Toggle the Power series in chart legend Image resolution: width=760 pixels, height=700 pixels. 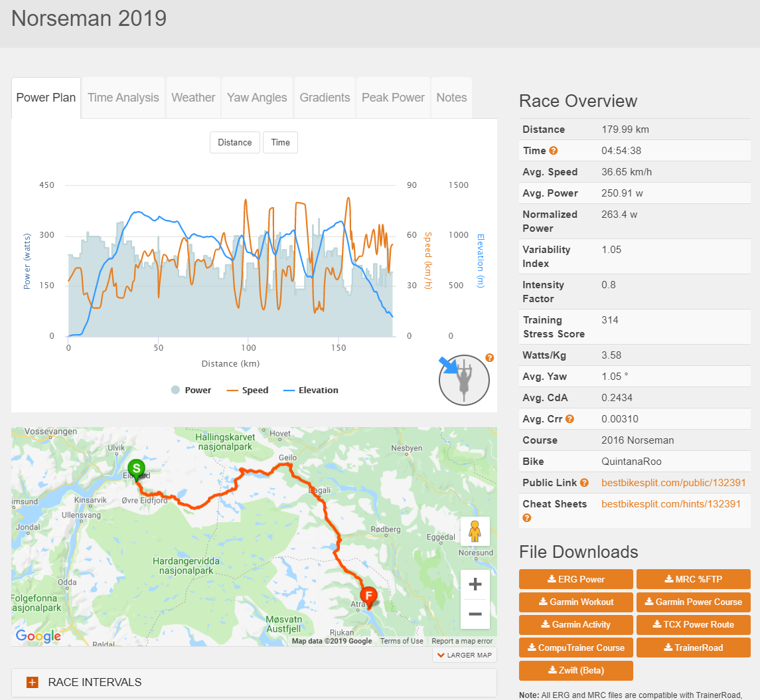pos(191,390)
